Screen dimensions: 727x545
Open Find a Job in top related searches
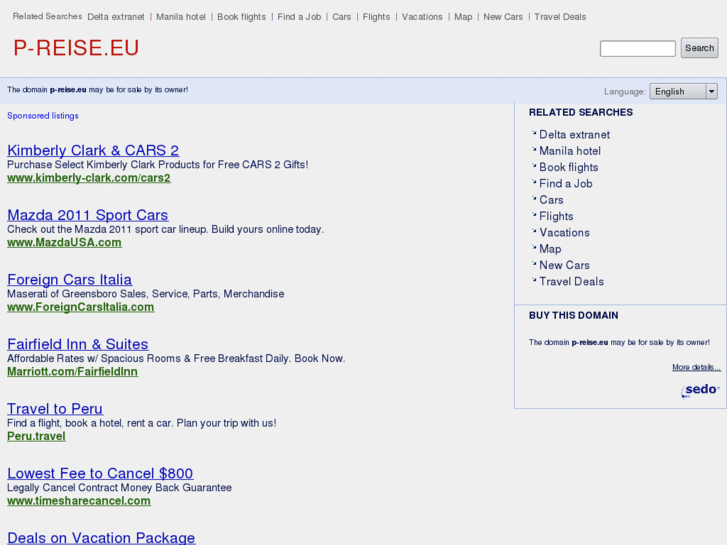[x=299, y=17]
